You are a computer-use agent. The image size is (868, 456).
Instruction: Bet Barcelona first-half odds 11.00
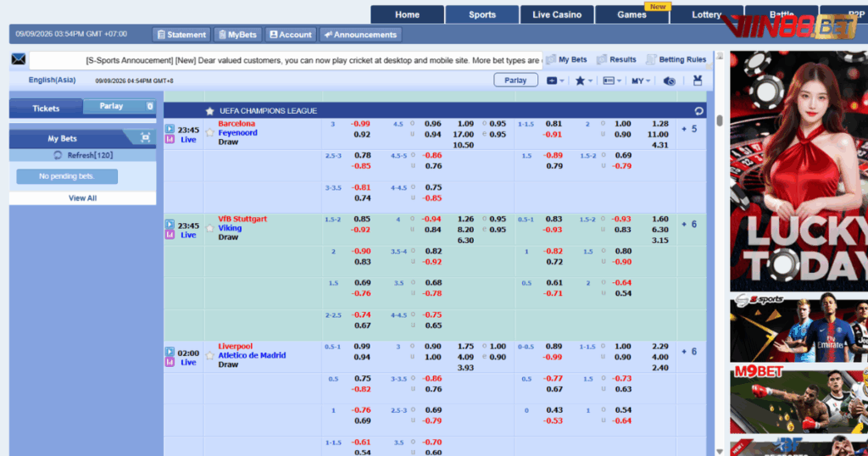658,135
